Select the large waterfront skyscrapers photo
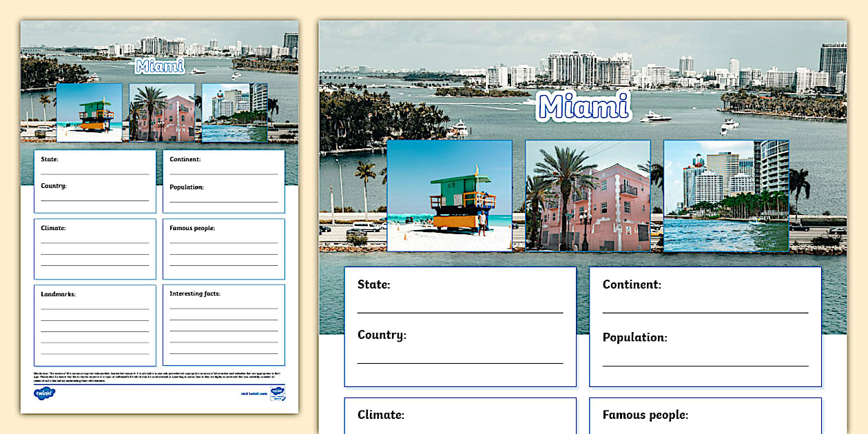The image size is (868, 434). (726, 196)
